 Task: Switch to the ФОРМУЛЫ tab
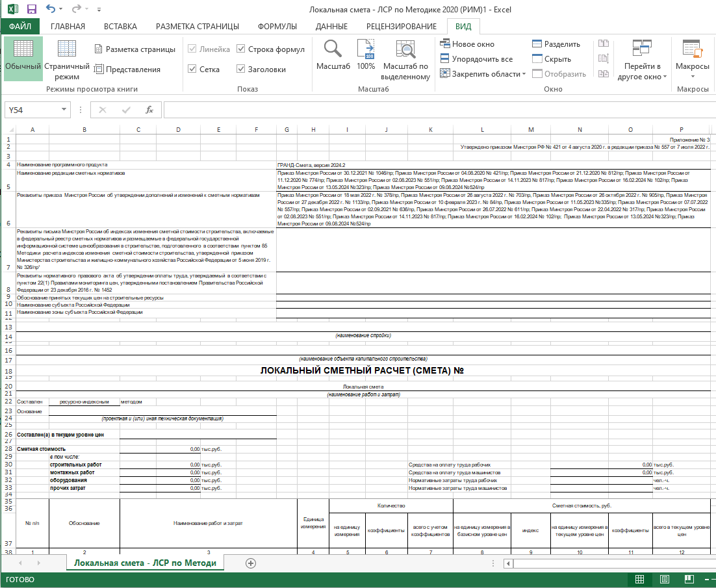pos(277,26)
